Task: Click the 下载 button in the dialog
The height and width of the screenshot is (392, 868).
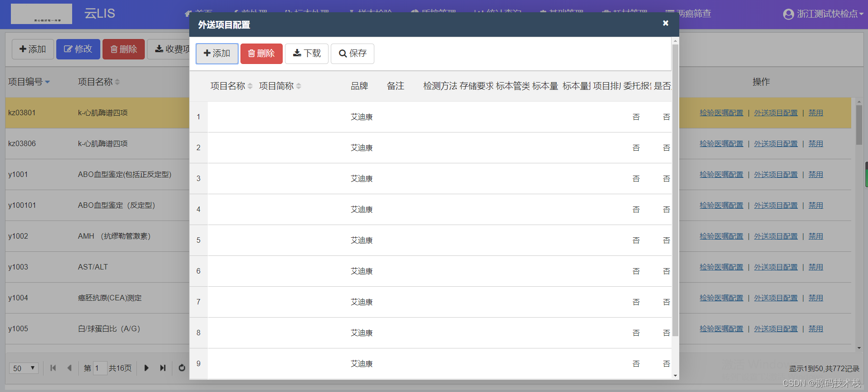Action: pyautogui.click(x=307, y=54)
